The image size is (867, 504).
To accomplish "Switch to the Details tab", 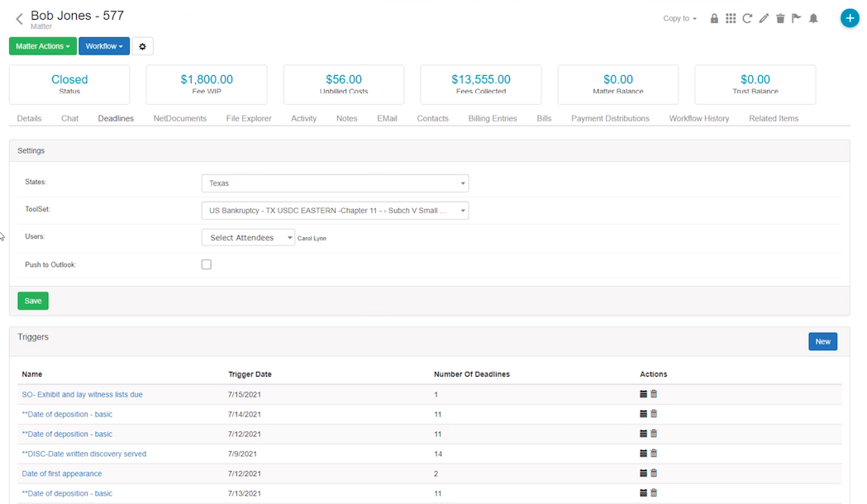I will pyautogui.click(x=29, y=118).
